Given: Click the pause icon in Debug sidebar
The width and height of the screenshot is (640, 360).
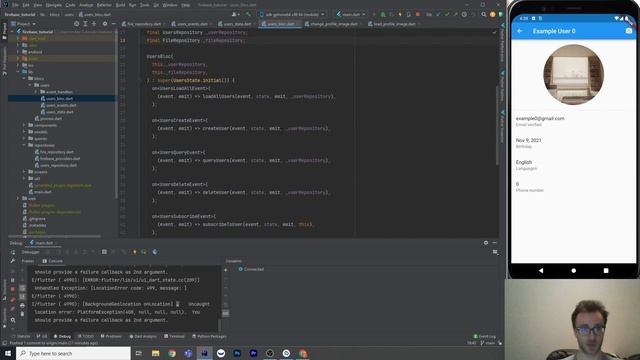Looking at the screenshot, I should pyautogui.click(x=13, y=280).
